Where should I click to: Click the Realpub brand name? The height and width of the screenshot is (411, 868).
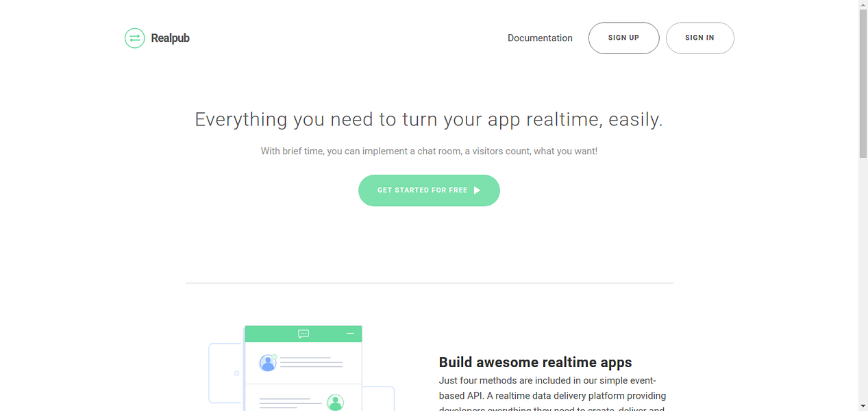click(170, 38)
